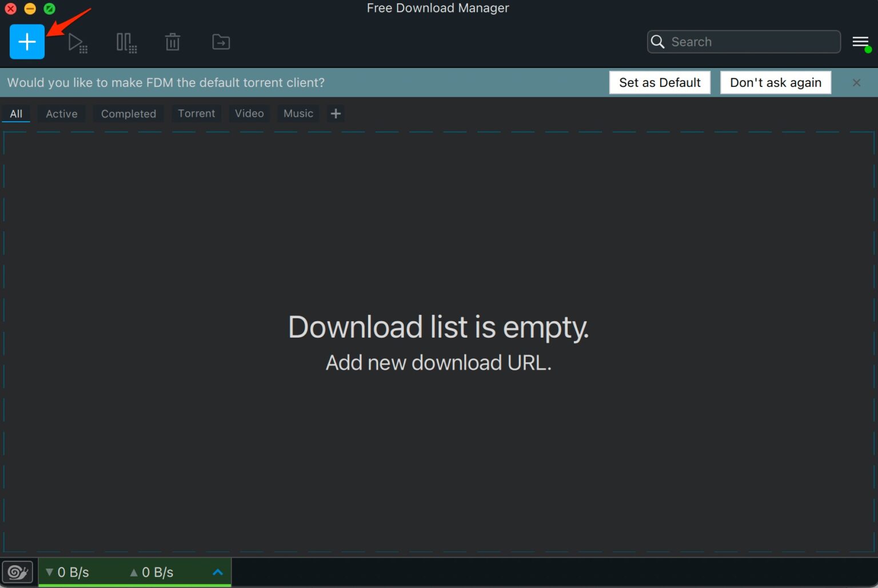Pause all downloads
The width and height of the screenshot is (878, 588).
tap(126, 42)
